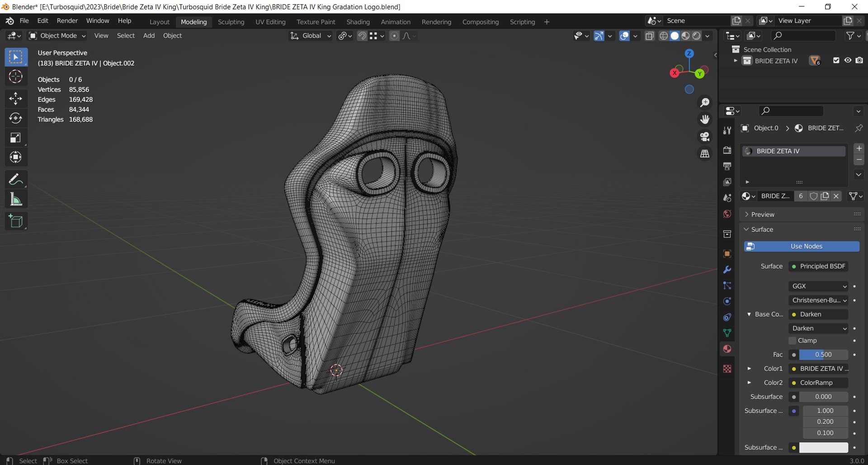Open the GGX distribution dropdown
Image resolution: width=868 pixels, height=465 pixels.
click(818, 286)
